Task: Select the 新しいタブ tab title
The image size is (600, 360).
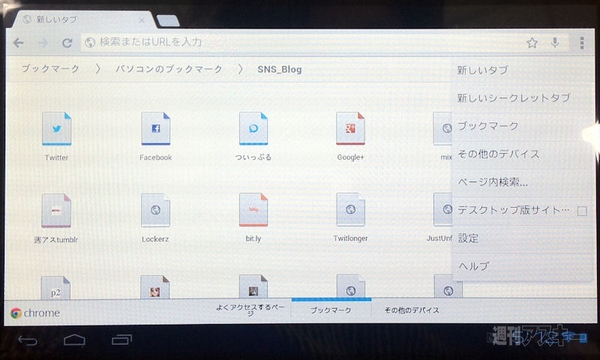Action: [x=57, y=20]
